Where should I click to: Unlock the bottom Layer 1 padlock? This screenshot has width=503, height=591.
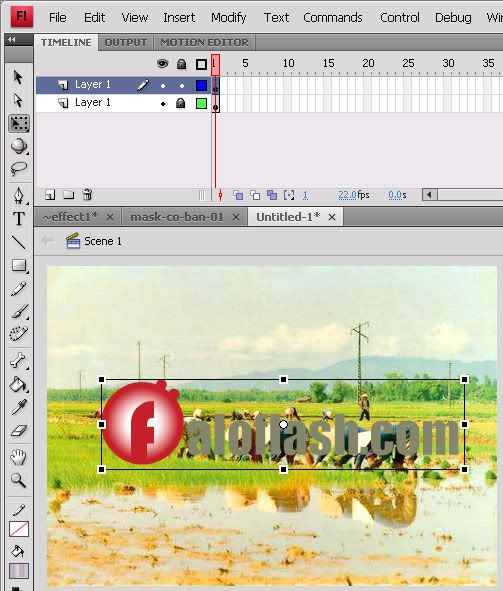[181, 103]
